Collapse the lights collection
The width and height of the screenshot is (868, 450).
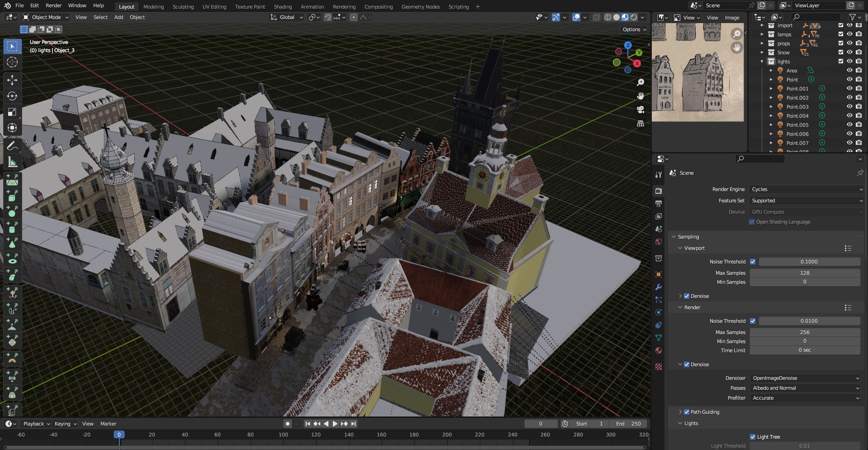point(762,62)
